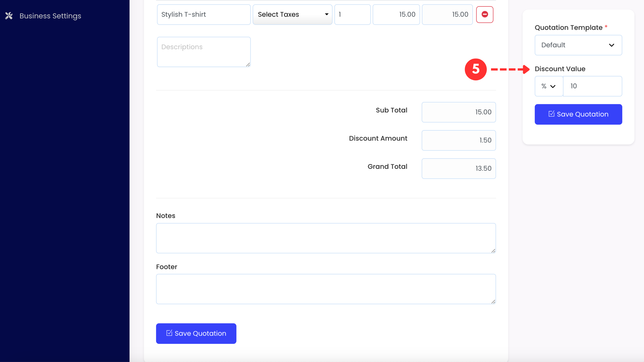
Task: Open Business Settings in the sidebar
Action: point(50,16)
